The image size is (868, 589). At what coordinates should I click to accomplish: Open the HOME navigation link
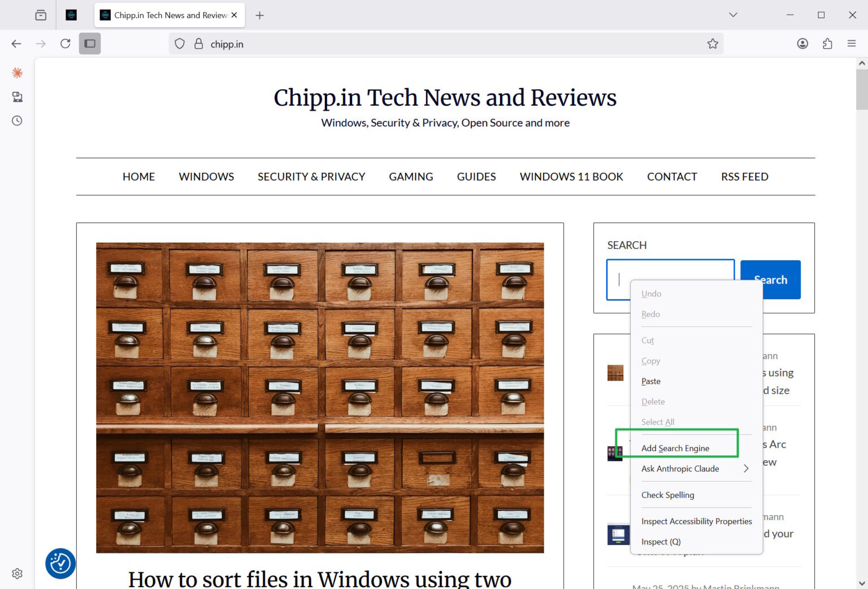[x=138, y=177]
